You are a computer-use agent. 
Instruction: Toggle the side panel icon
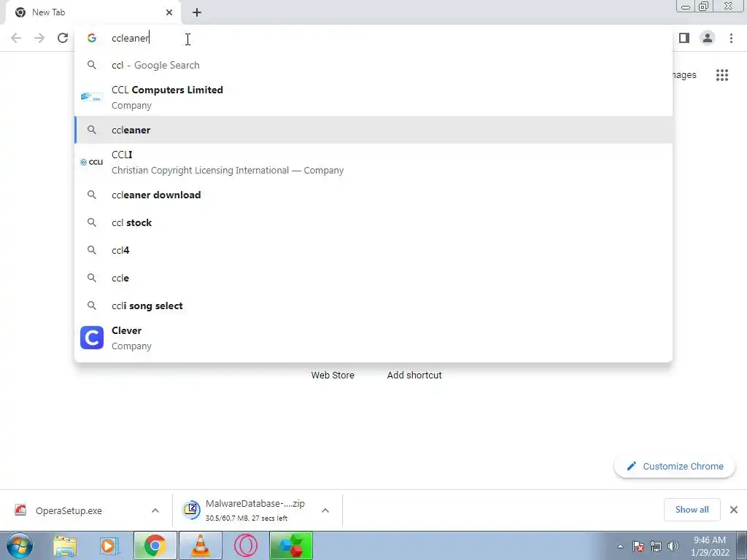[x=684, y=38]
